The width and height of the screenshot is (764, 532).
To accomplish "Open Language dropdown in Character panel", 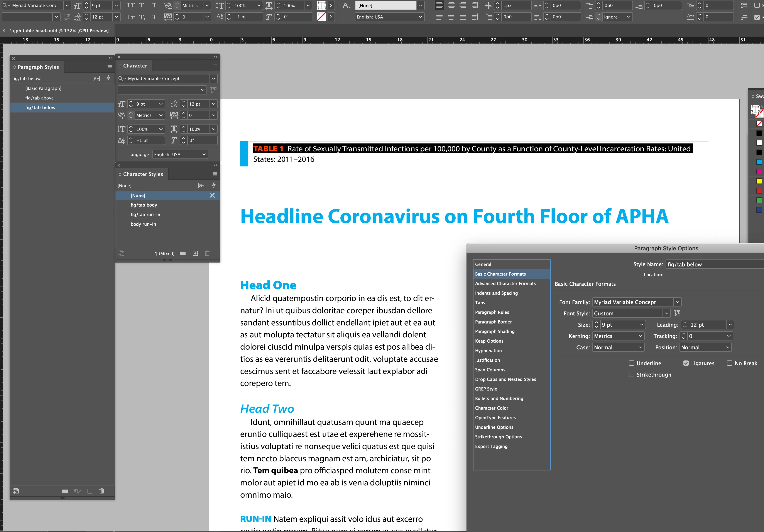I will (x=180, y=155).
